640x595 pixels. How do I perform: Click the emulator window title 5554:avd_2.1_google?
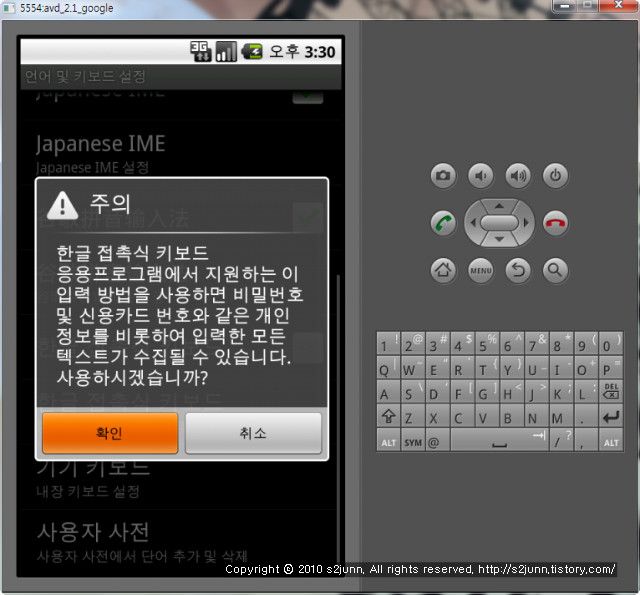pyautogui.click(x=67, y=8)
